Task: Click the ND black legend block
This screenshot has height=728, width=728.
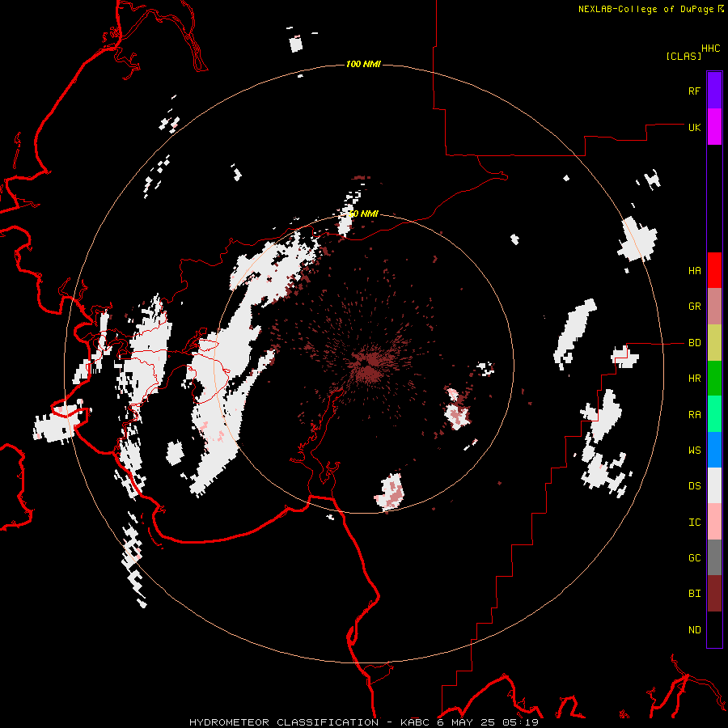Action: [x=714, y=629]
